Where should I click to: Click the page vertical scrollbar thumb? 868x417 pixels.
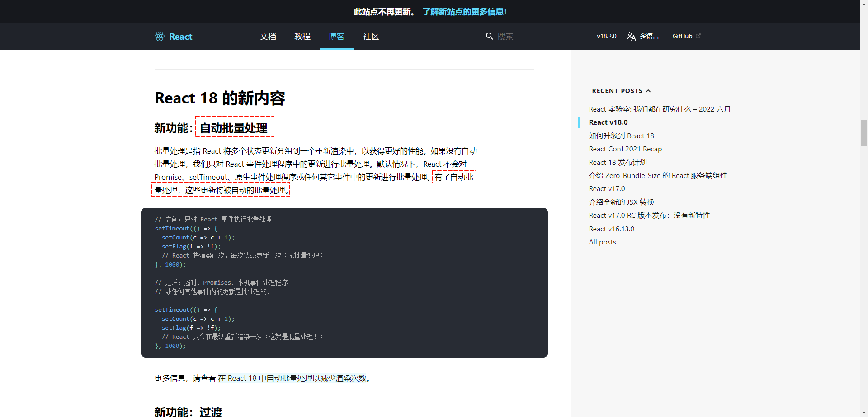pyautogui.click(x=864, y=133)
